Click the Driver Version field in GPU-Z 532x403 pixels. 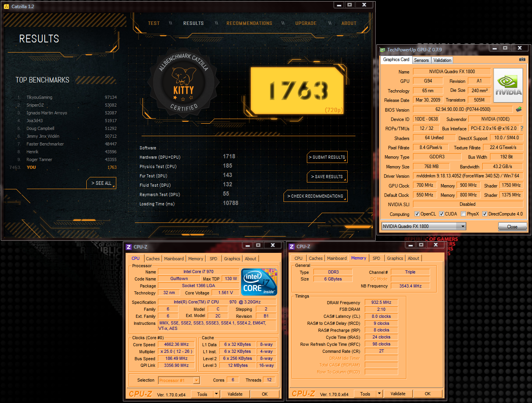(468, 176)
